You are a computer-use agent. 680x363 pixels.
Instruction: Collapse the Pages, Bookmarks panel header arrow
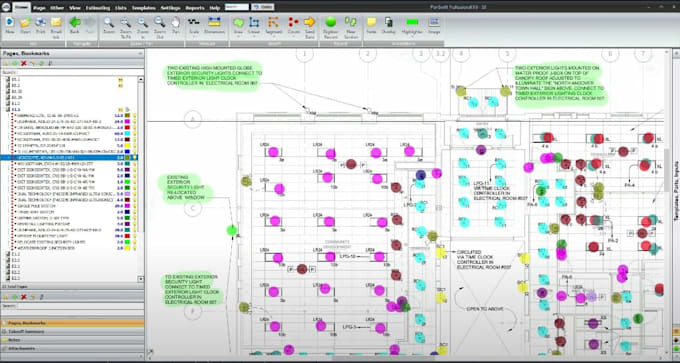pyautogui.click(x=140, y=53)
